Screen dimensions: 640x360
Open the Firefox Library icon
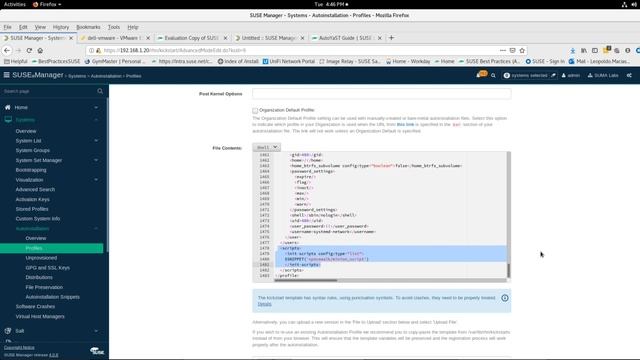tap(584, 50)
